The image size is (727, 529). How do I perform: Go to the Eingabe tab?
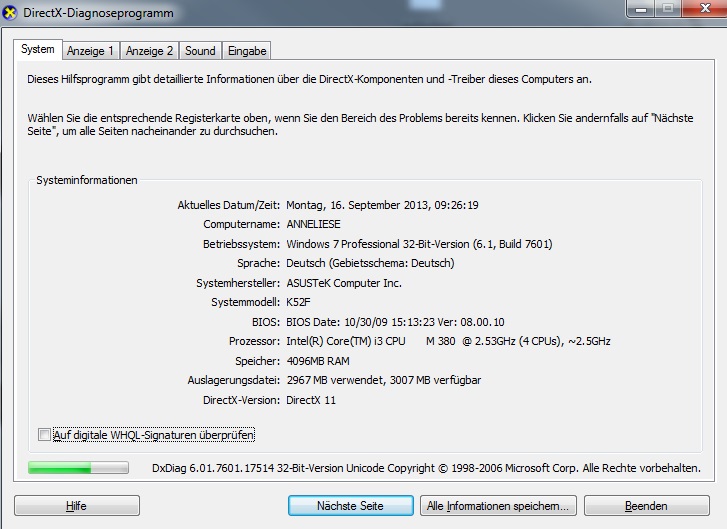[x=247, y=51]
